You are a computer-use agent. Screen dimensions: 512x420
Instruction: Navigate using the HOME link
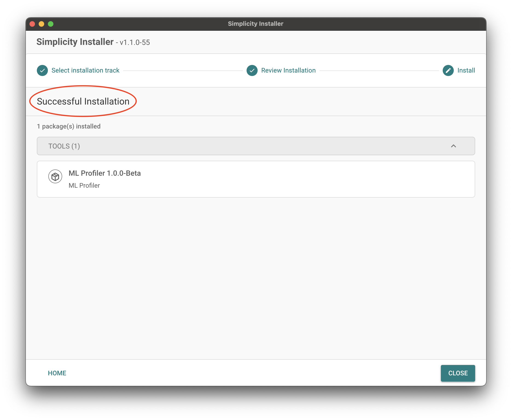(x=57, y=373)
